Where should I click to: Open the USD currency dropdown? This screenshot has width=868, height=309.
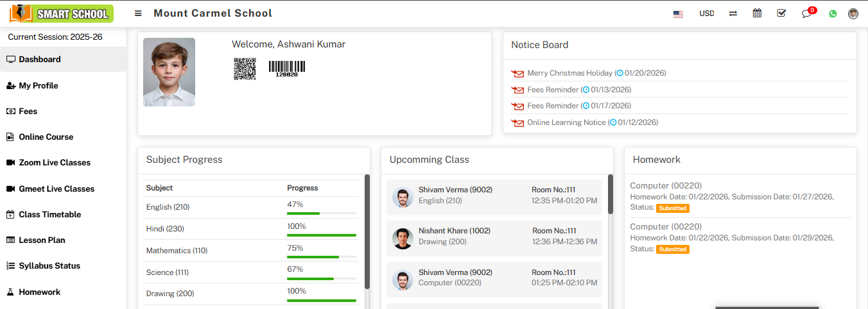(x=706, y=13)
